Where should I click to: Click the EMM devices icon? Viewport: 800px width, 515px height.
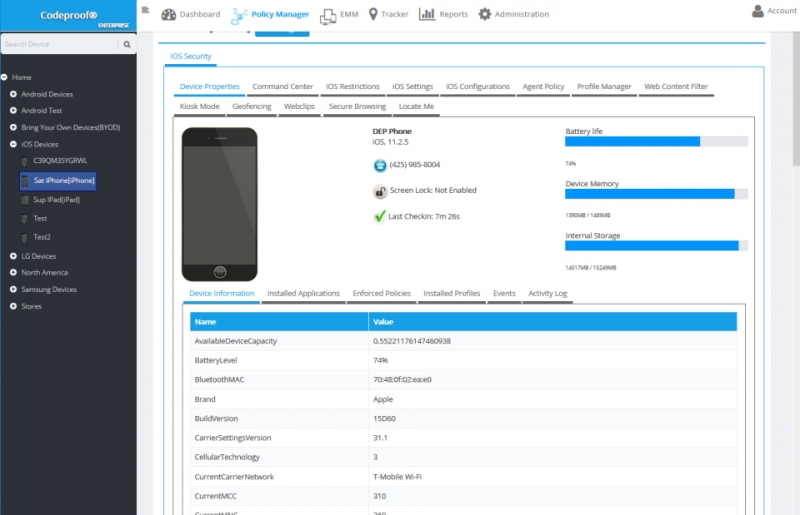coord(328,17)
